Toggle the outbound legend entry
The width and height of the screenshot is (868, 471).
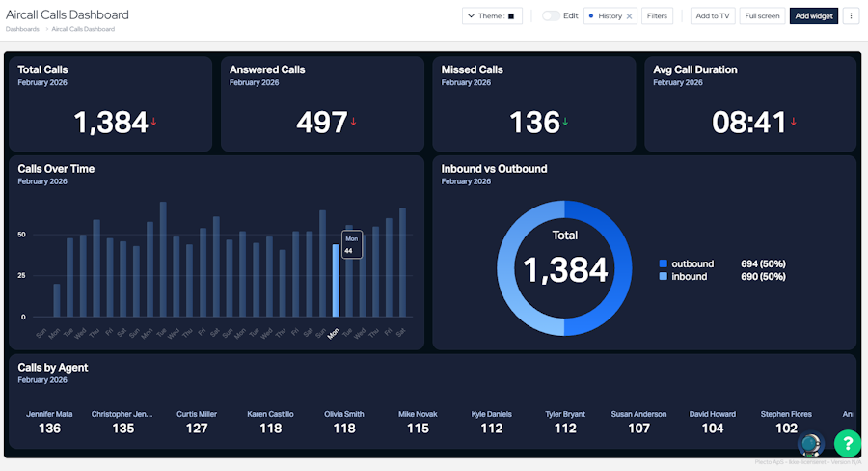click(687, 263)
